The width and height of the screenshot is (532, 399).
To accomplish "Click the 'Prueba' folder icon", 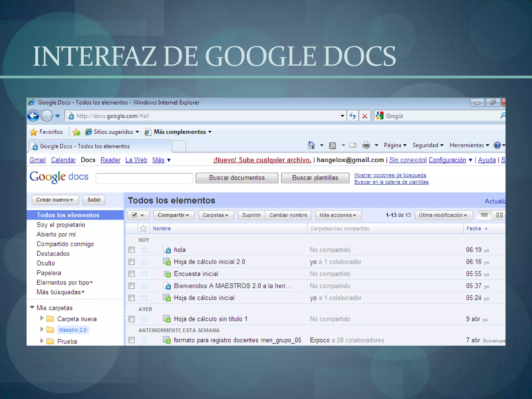I will click(x=50, y=341).
